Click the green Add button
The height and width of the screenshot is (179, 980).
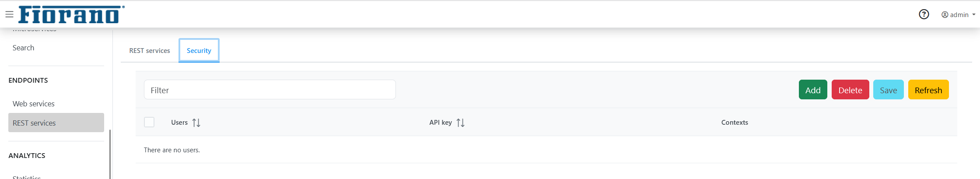pyautogui.click(x=813, y=90)
